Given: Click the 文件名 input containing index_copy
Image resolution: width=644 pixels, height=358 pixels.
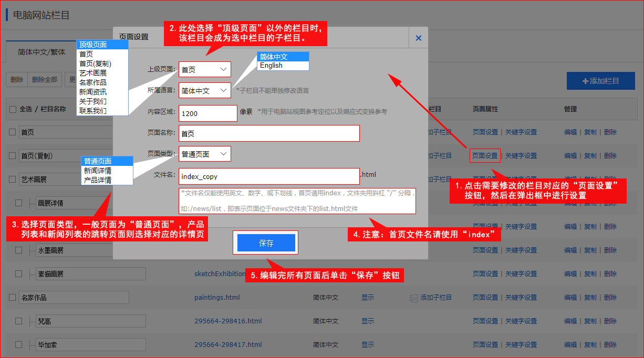Looking at the screenshot, I should 268,176.
